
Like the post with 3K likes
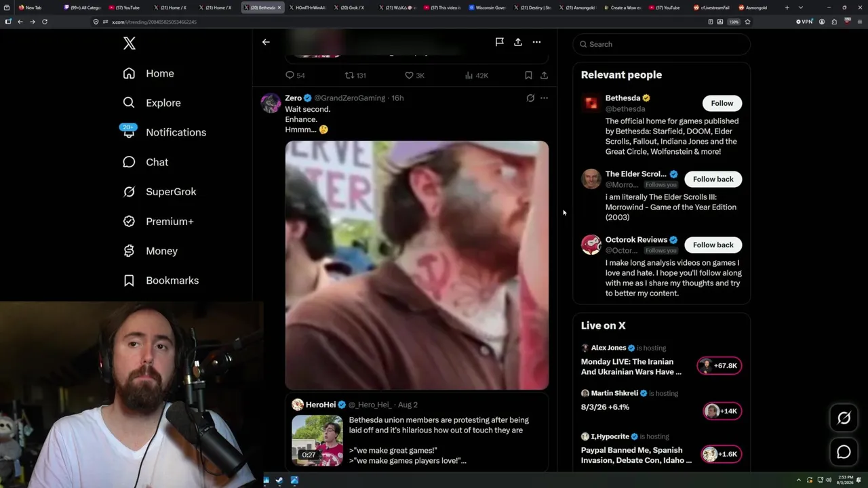pos(414,75)
